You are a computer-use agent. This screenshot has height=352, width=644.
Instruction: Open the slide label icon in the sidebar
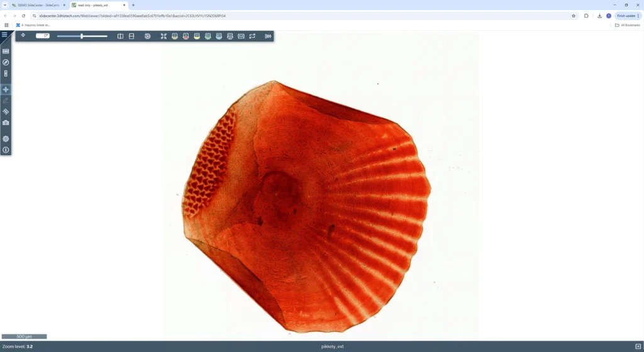(x=6, y=74)
